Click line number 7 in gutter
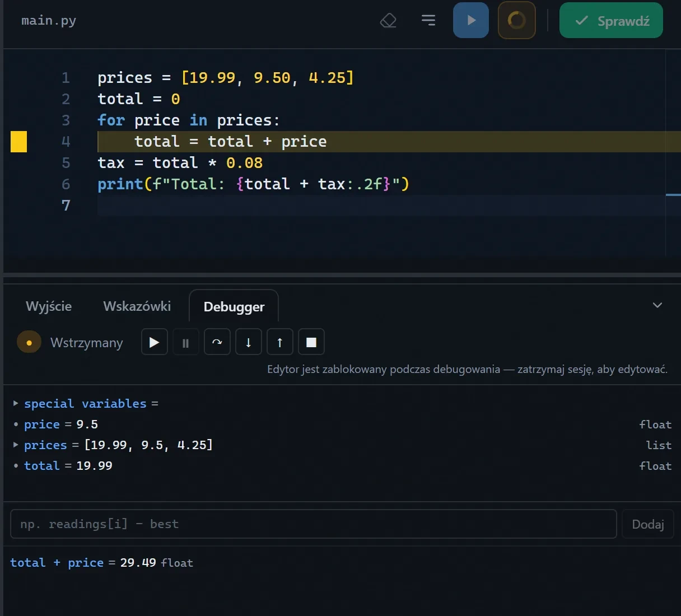The image size is (681, 616). click(66, 206)
